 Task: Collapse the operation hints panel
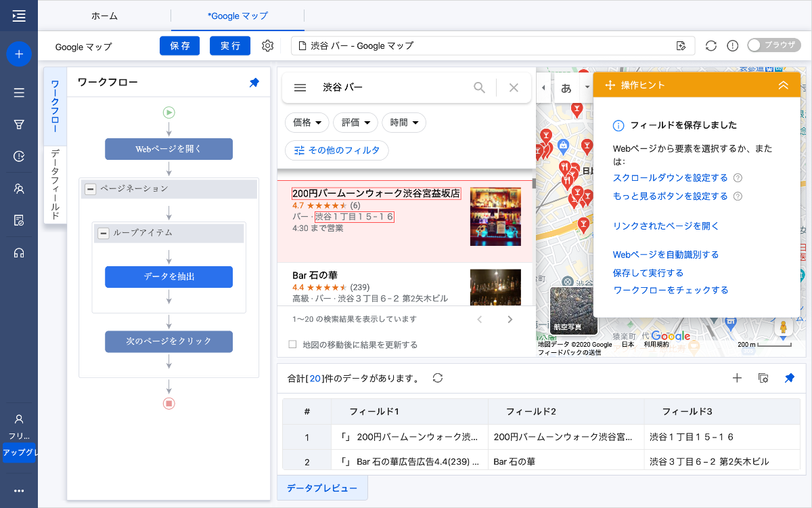point(784,85)
